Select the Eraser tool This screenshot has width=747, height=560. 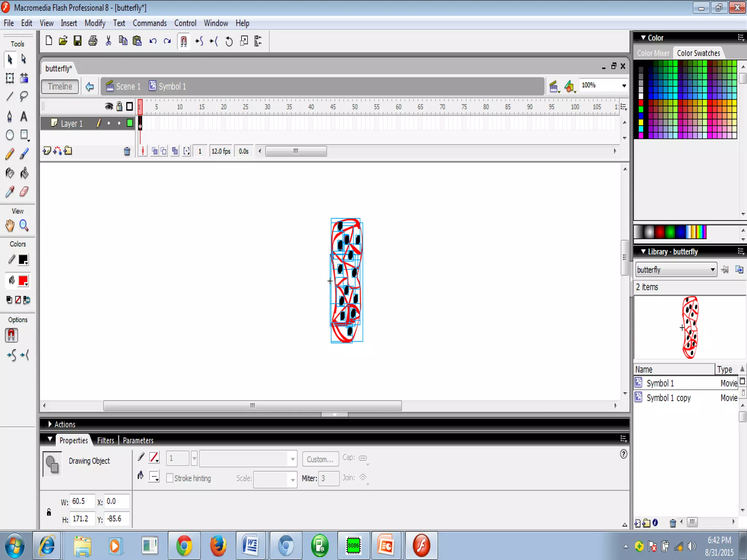tap(24, 192)
